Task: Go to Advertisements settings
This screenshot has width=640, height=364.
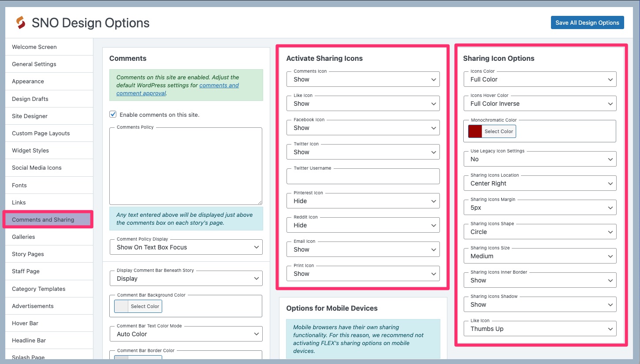Action: coord(49,306)
